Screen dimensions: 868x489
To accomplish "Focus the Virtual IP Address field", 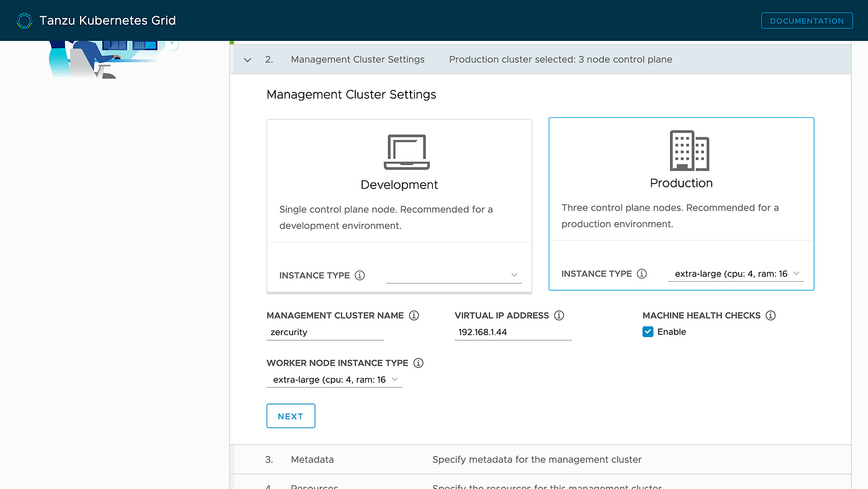I will point(513,332).
